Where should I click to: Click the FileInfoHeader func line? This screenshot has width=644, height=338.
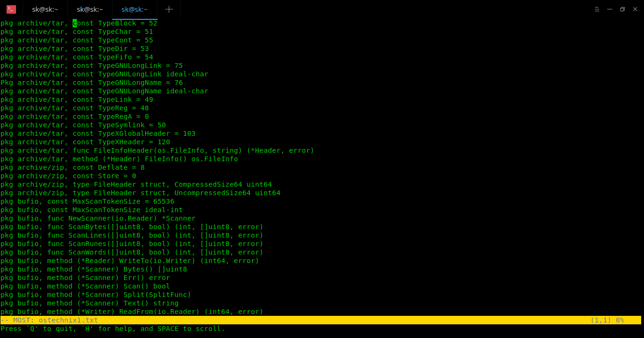[157, 150]
